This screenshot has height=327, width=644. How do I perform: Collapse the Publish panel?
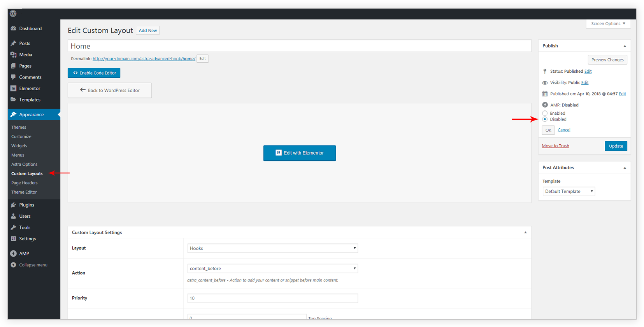[x=625, y=46]
